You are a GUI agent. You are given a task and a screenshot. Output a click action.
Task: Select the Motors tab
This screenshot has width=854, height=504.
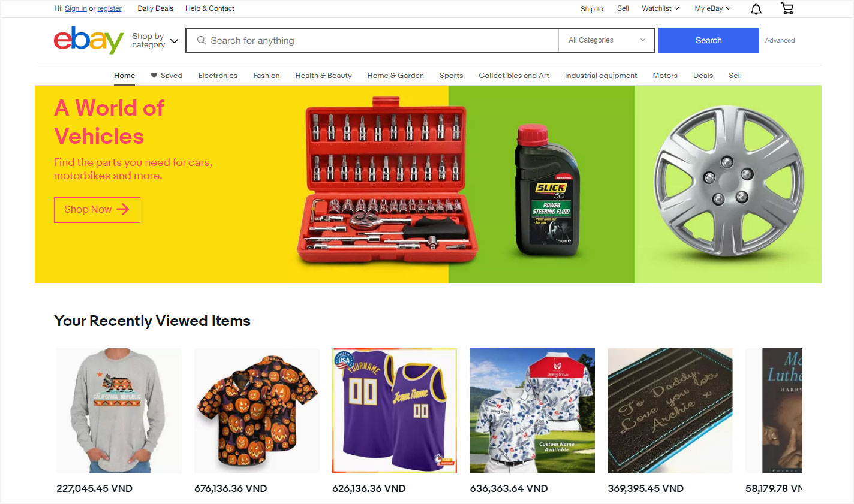[x=665, y=76]
